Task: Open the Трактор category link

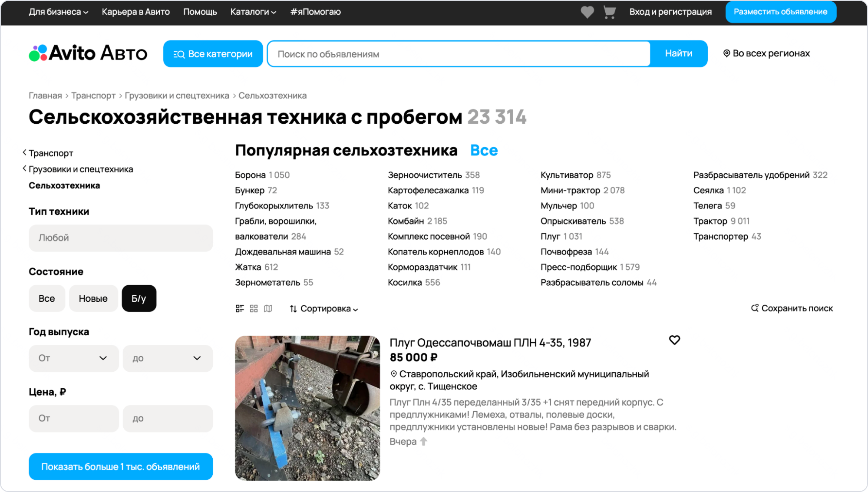Action: [x=710, y=221]
